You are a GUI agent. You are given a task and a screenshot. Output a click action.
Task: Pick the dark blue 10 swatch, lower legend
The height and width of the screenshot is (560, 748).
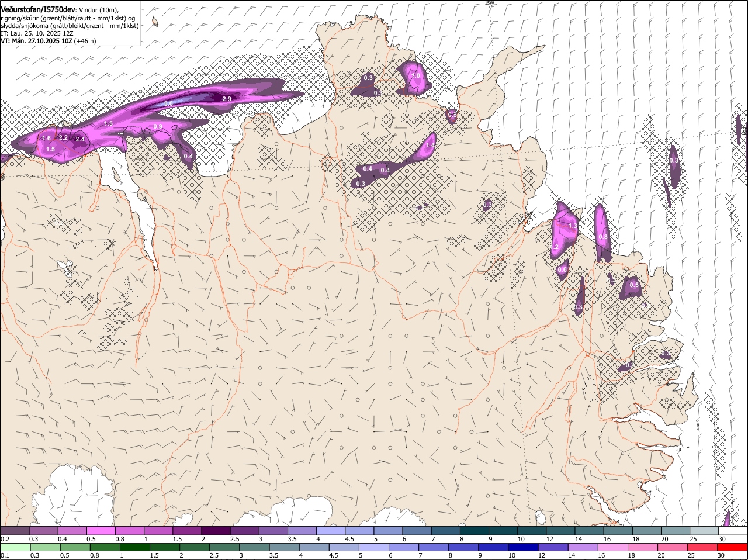click(x=523, y=547)
